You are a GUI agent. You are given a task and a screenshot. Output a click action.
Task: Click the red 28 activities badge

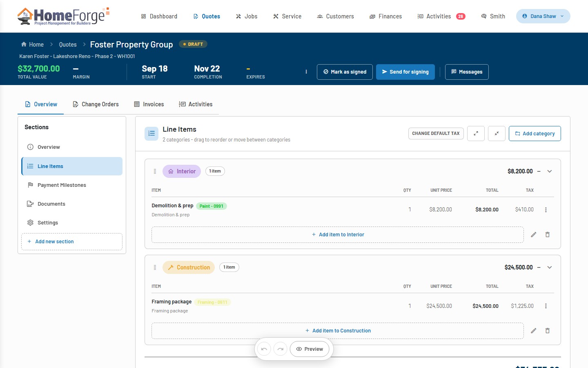(x=461, y=16)
